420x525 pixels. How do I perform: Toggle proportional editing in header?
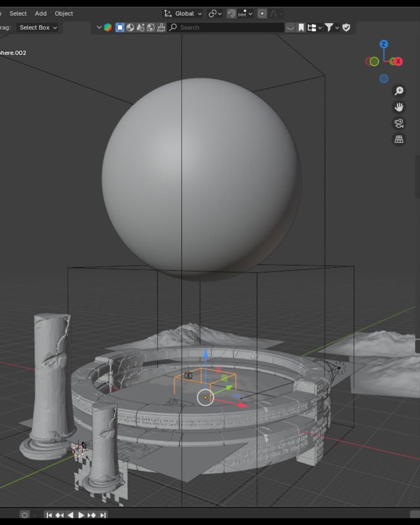click(x=262, y=14)
